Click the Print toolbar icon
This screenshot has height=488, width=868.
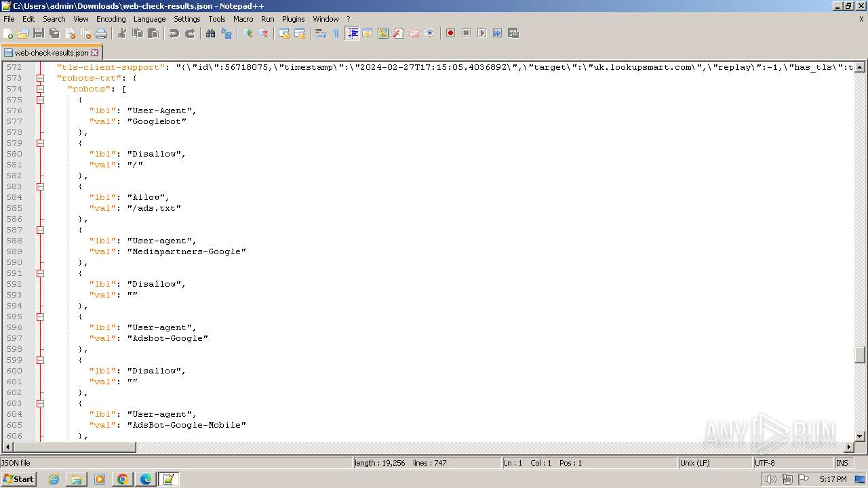tap(101, 33)
